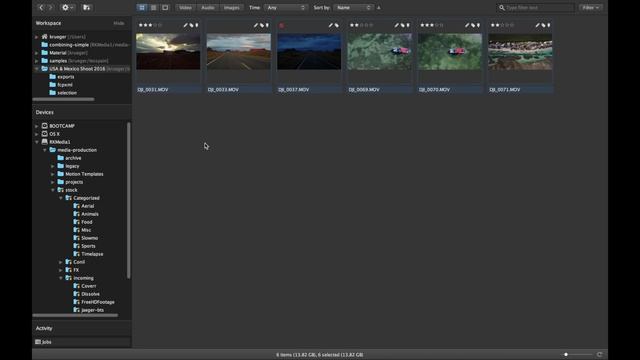640x360 pixels.
Task: Click the DJI_0070.MOV file name
Action: [434, 89]
